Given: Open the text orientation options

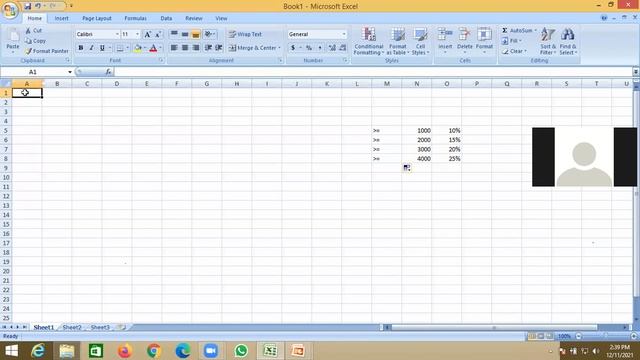Looking at the screenshot, I should coord(210,34).
